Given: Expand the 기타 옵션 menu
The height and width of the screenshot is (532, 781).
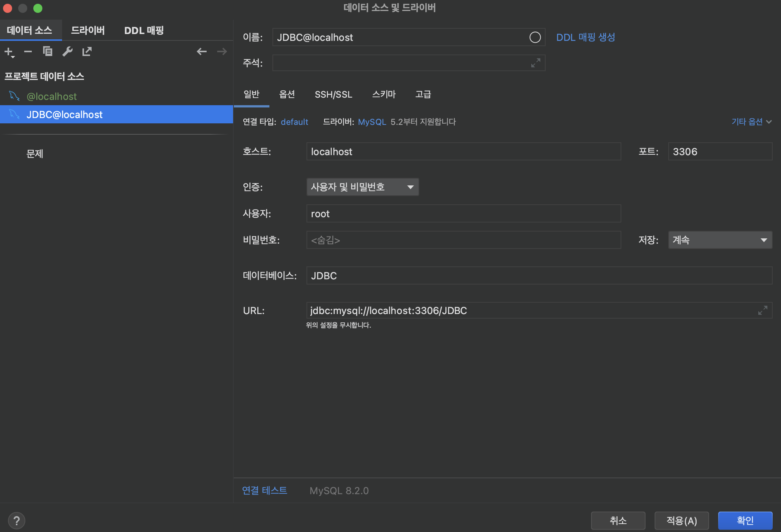Looking at the screenshot, I should coord(751,122).
